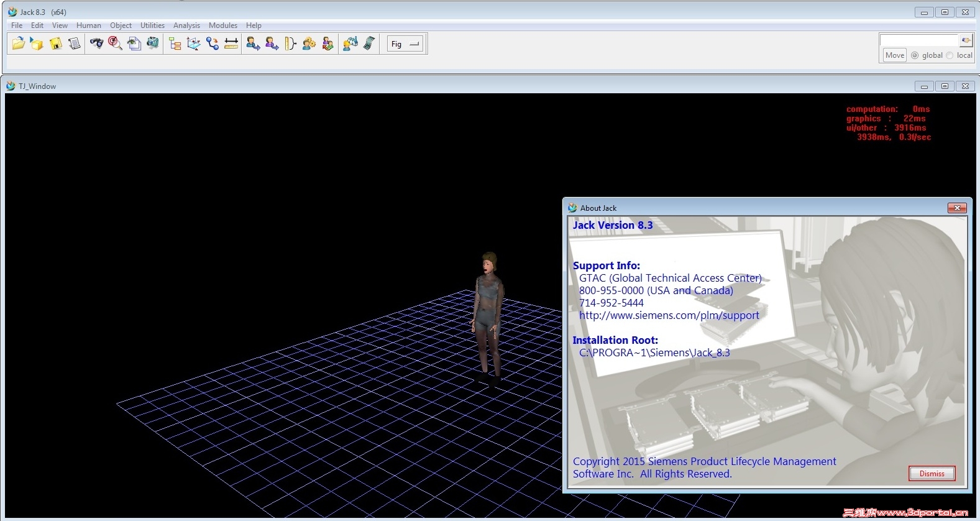Click the text field beside the pointing hand
Viewport: 980px width, 521px height.
(x=920, y=40)
